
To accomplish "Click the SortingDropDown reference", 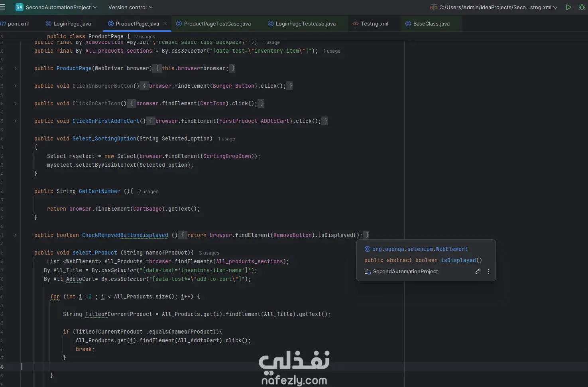I will pyautogui.click(x=227, y=156).
